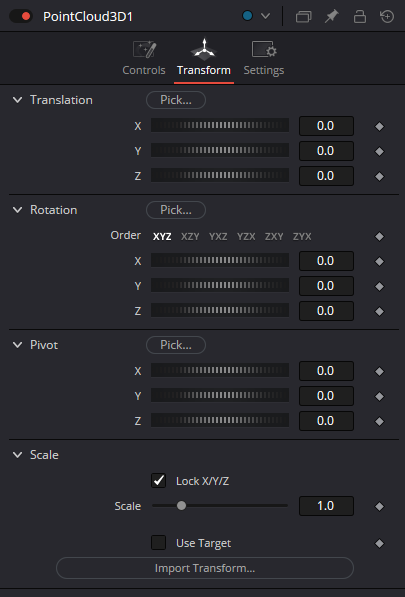Uncheck the Lock X/Y/Z checkbox

pos(158,480)
